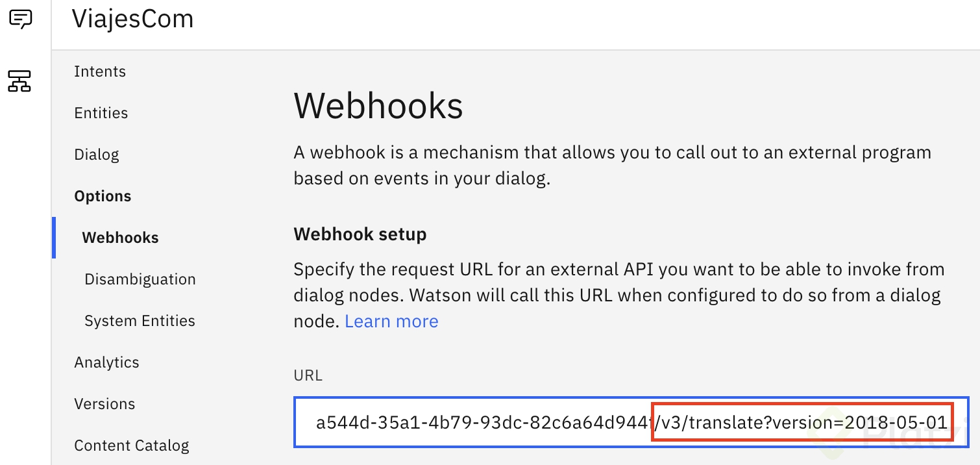Open the Assistants chat bubble icon
The height and width of the screenshot is (465, 980).
click(x=20, y=19)
